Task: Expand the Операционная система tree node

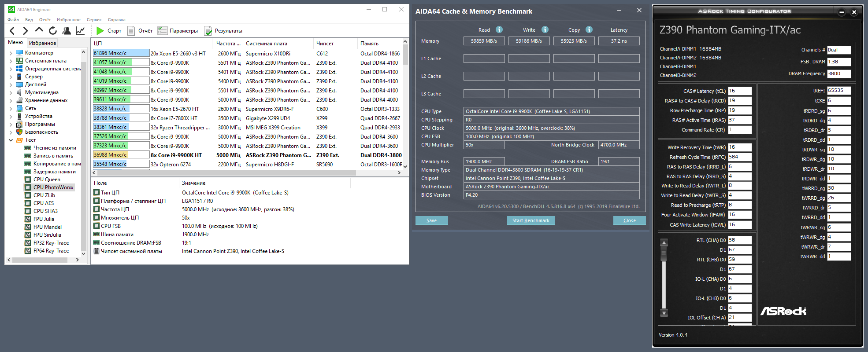Action: coord(11,69)
